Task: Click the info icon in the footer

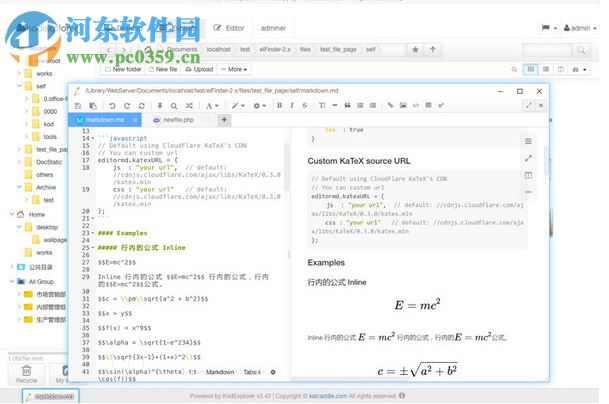Action: pos(402,396)
